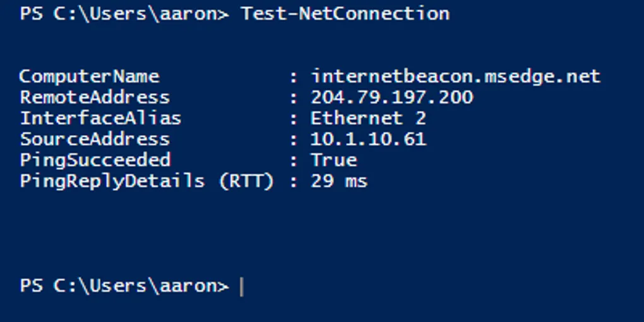Click the SourceAddress field label
This screenshot has width=644, height=322.
click(x=95, y=140)
